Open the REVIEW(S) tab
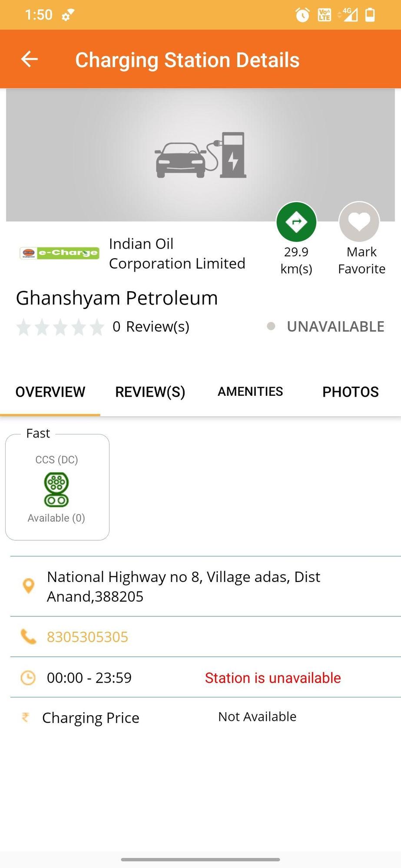Image resolution: width=401 pixels, height=868 pixels. 150,392
